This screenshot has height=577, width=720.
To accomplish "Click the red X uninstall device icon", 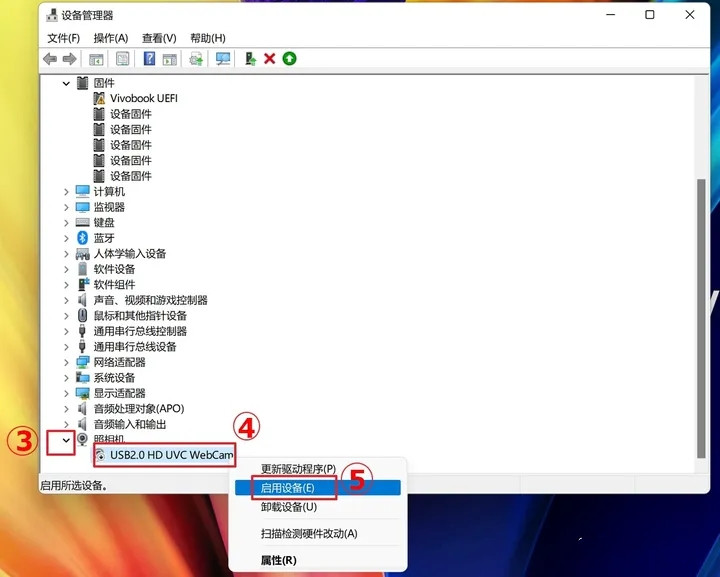I will tap(269, 59).
